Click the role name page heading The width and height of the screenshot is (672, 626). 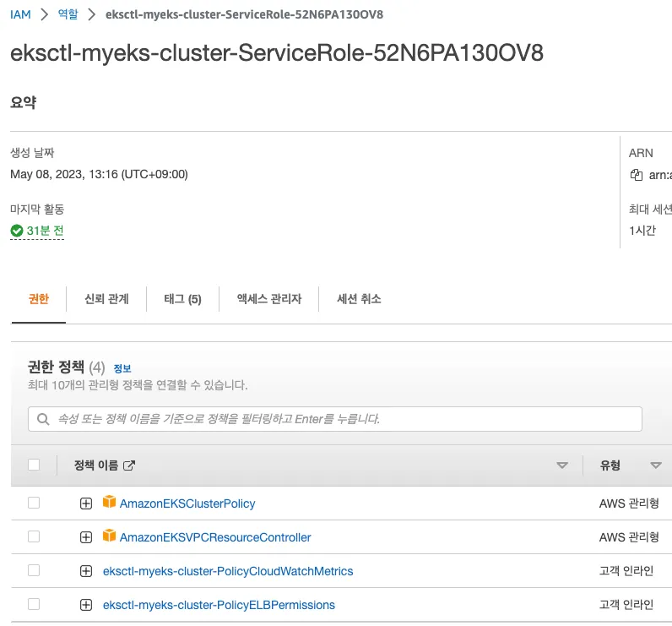277,53
